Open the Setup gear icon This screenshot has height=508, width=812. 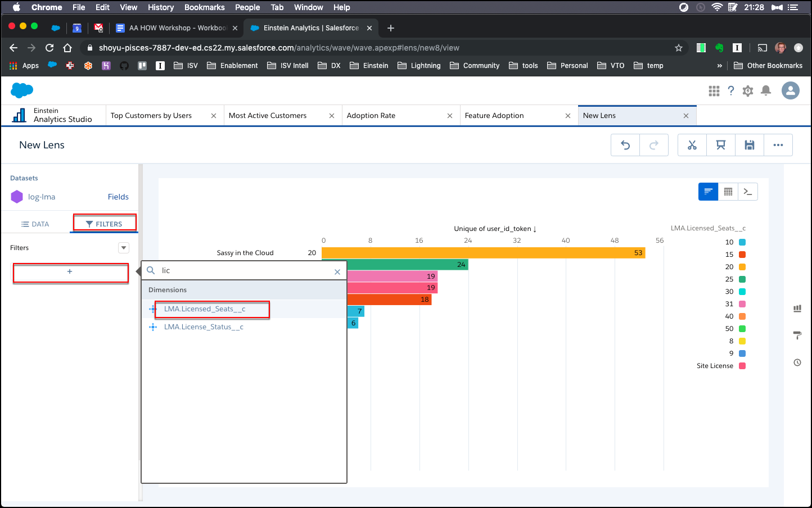coord(748,91)
